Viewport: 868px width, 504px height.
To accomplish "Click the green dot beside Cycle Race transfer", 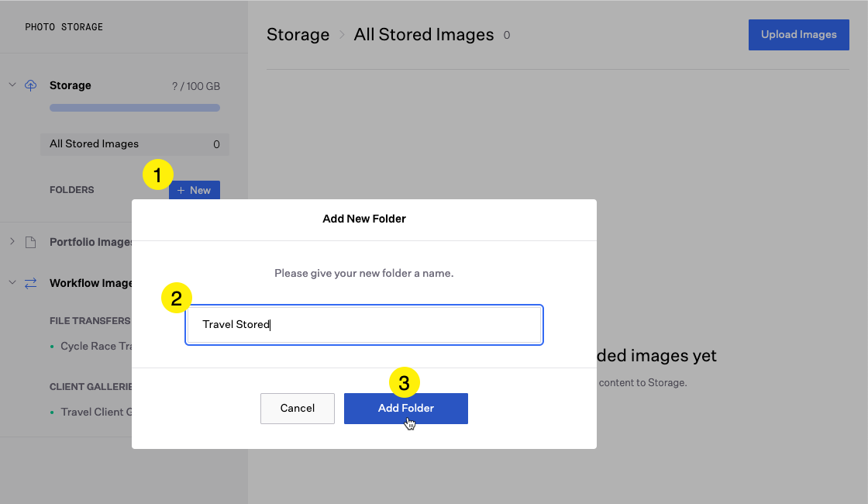I will coord(52,347).
